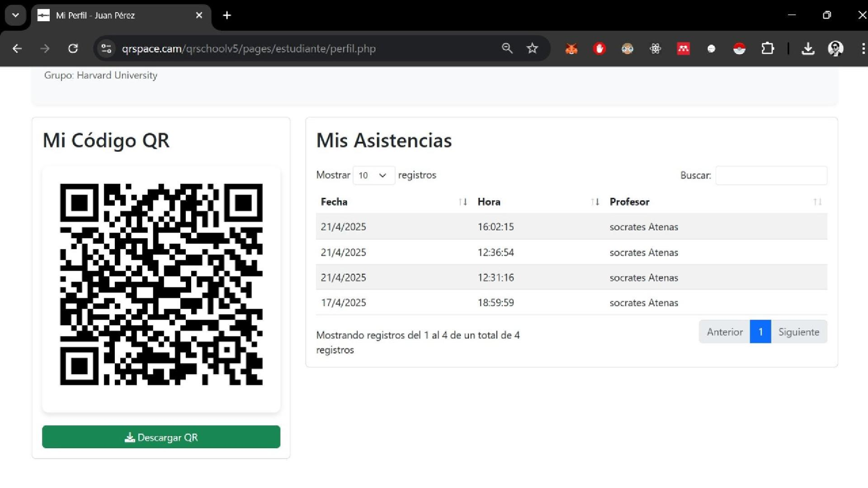This screenshot has width=868, height=488.
Task: Select page 1 in pagination
Action: (760, 332)
